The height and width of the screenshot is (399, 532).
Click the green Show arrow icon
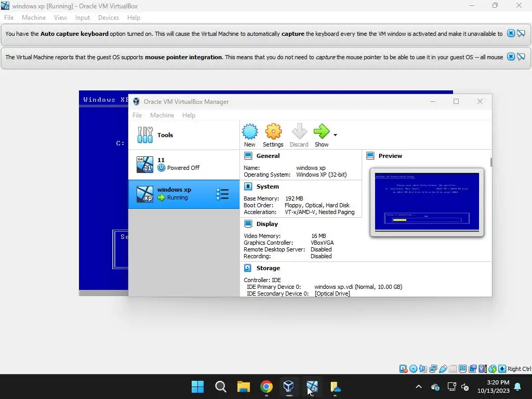coord(321,131)
